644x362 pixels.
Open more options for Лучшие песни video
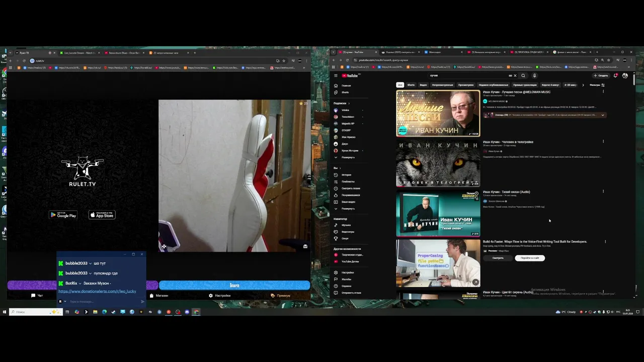tap(603, 92)
